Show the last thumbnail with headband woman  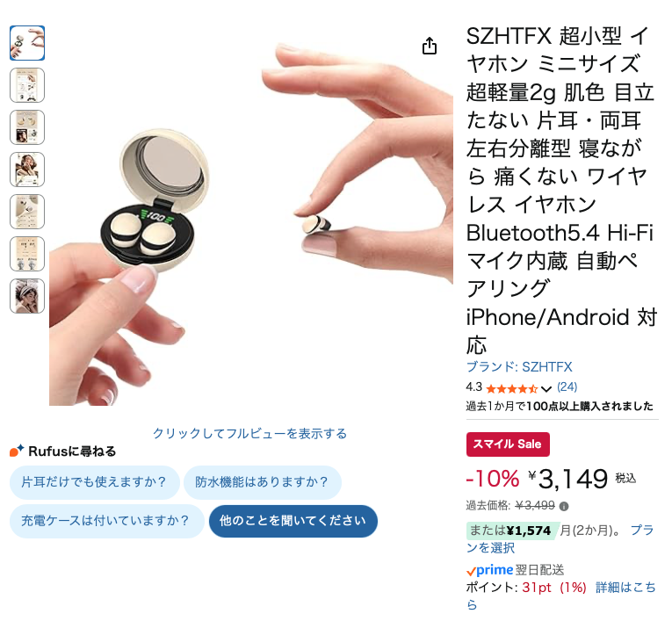27,296
